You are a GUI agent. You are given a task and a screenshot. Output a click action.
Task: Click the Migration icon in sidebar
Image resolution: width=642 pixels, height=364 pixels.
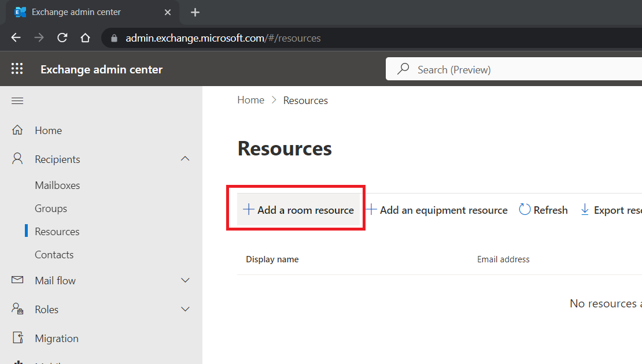[18, 338]
